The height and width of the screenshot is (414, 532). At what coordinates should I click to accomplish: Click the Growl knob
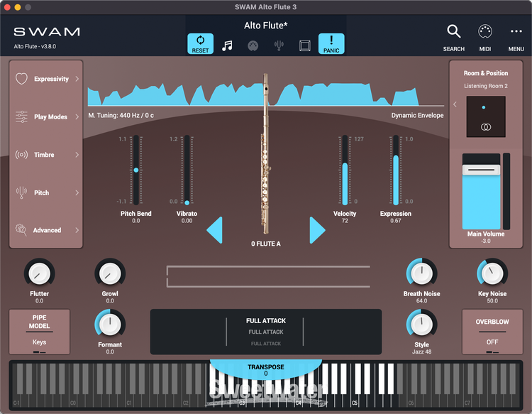[x=110, y=273]
